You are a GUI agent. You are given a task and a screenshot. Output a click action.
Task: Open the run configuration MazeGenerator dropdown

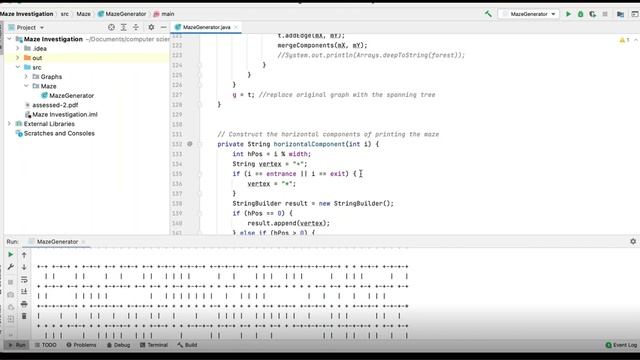tap(529, 14)
